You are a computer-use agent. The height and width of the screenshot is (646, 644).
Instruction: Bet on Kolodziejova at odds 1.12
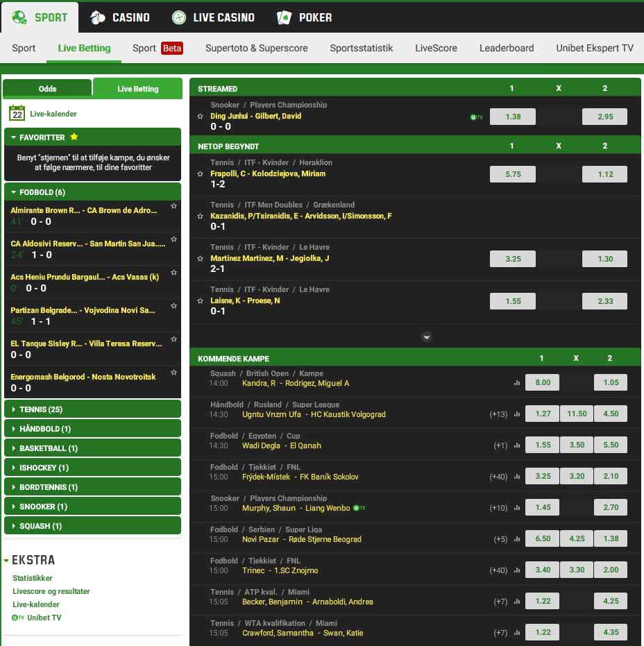(605, 174)
